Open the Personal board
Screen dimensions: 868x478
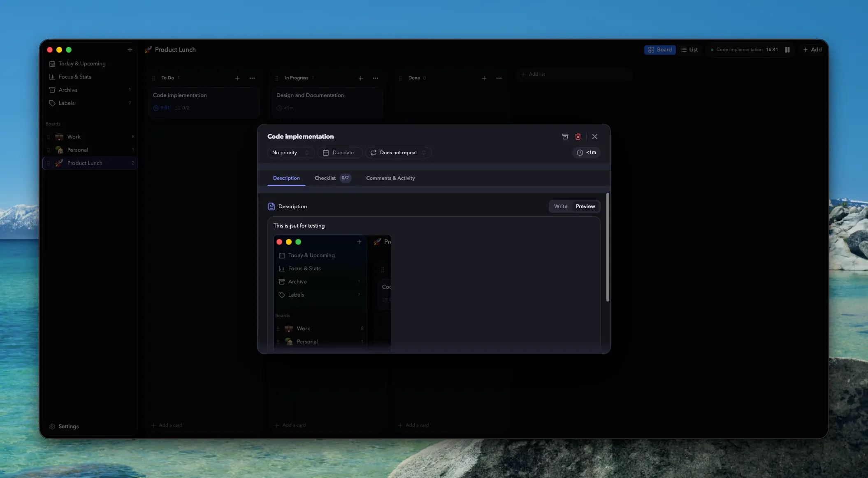coord(90,150)
